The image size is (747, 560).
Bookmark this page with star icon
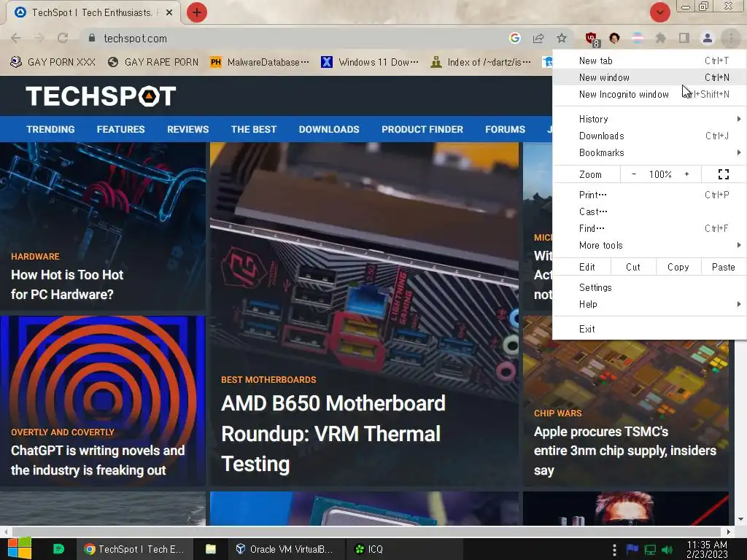pos(562,38)
